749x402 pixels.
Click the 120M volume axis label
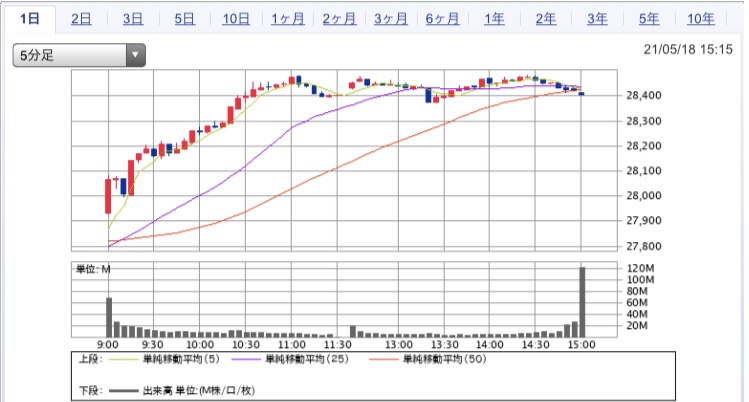(x=640, y=268)
